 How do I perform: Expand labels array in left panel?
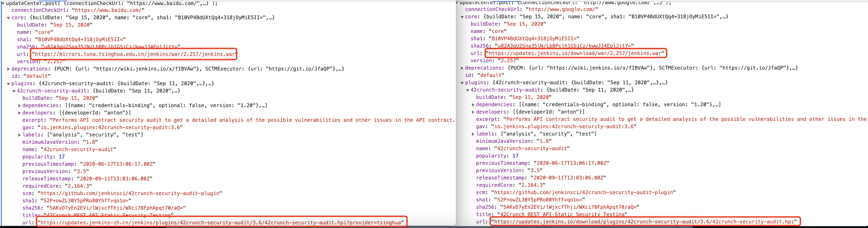[19, 135]
